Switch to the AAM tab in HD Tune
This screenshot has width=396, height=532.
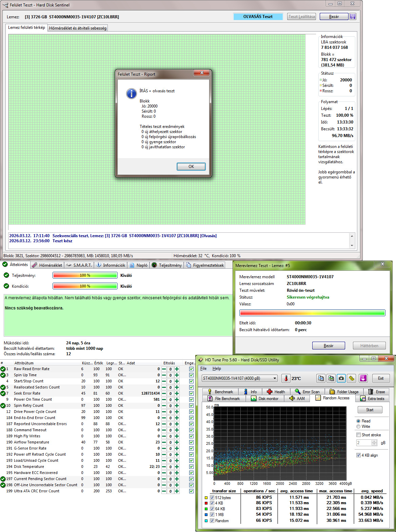point(297,398)
